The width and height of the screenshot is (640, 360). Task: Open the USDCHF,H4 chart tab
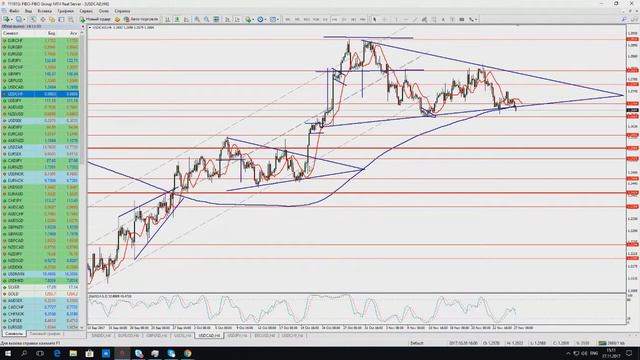[292, 336]
